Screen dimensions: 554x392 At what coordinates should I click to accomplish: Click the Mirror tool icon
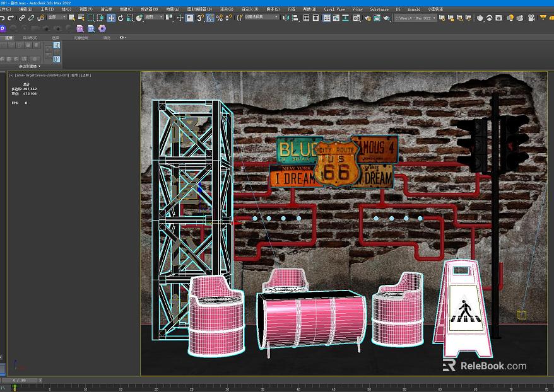click(x=286, y=18)
